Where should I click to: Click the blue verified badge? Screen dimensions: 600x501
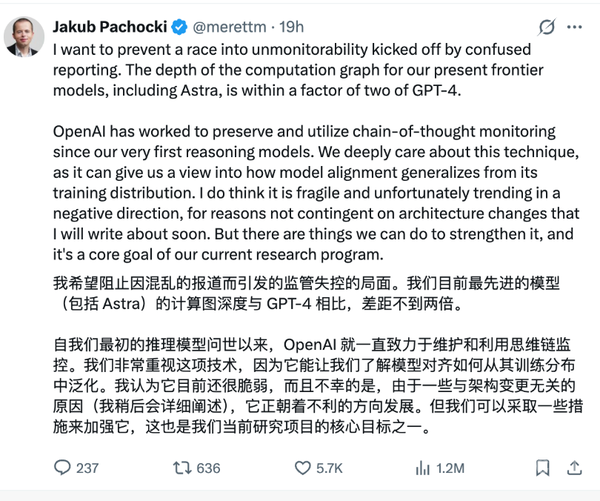tap(179, 27)
